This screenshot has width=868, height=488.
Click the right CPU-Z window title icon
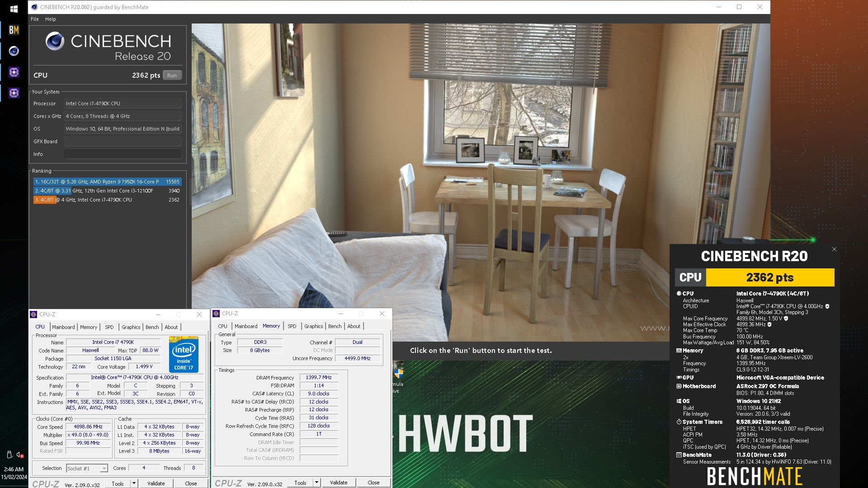pyautogui.click(x=216, y=314)
